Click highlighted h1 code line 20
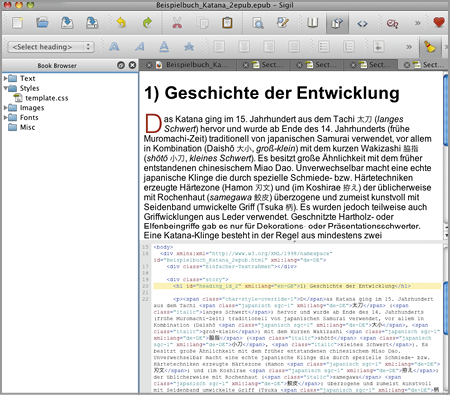This screenshot has width=450, height=395. [x=297, y=286]
